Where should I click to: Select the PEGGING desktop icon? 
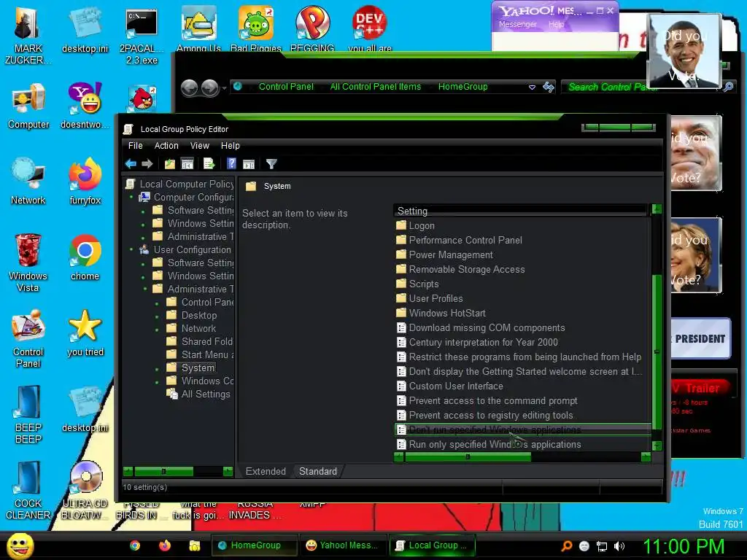312,29
